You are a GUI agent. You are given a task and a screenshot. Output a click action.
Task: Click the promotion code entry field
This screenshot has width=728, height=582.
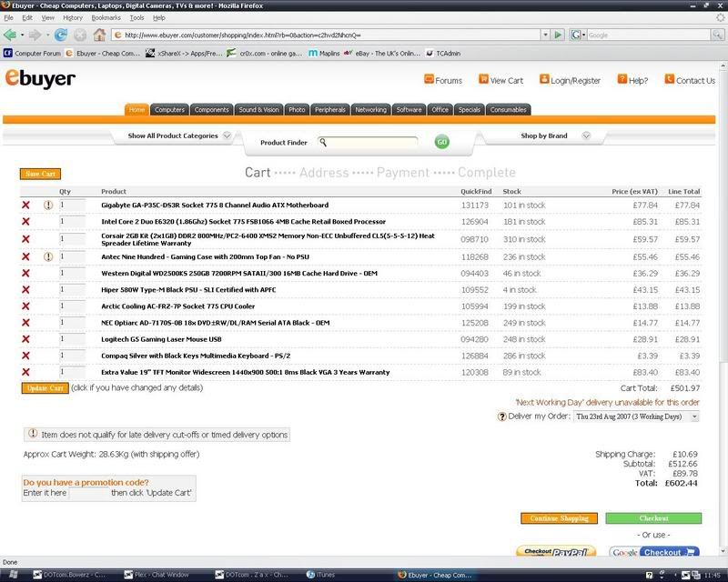pyautogui.click(x=88, y=493)
